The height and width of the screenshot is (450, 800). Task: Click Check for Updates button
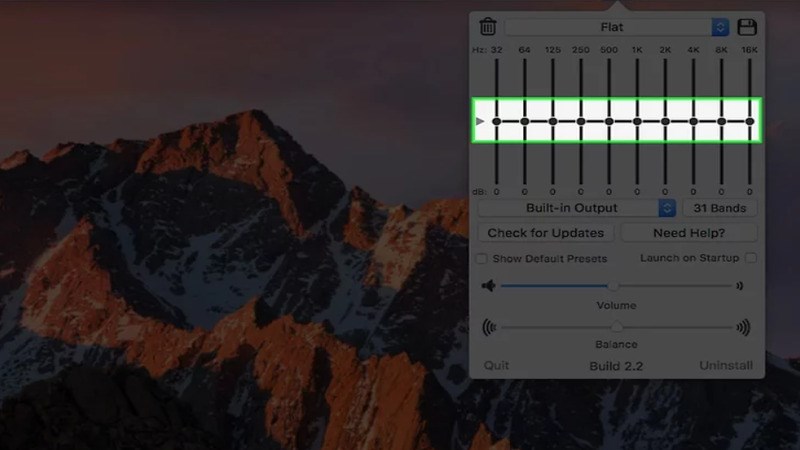click(x=545, y=233)
